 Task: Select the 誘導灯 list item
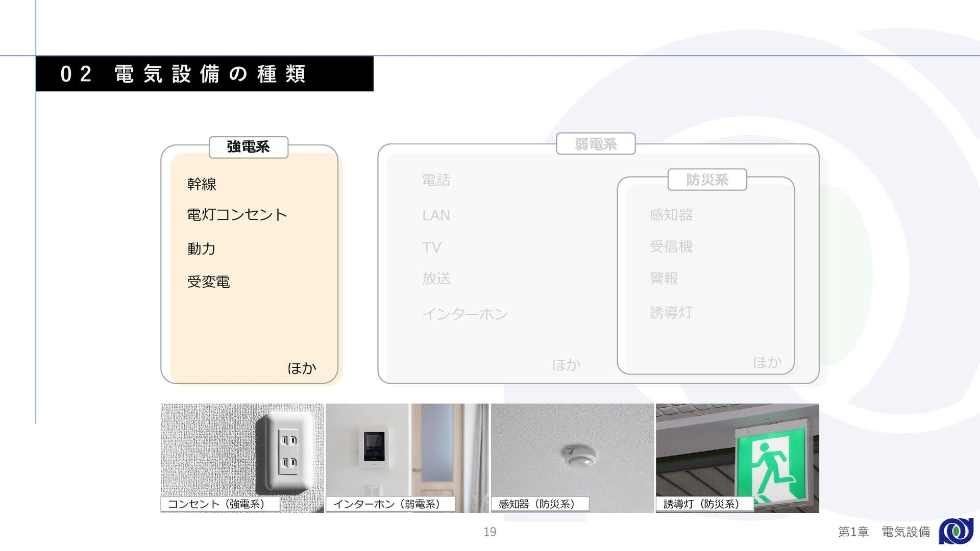pos(671,312)
